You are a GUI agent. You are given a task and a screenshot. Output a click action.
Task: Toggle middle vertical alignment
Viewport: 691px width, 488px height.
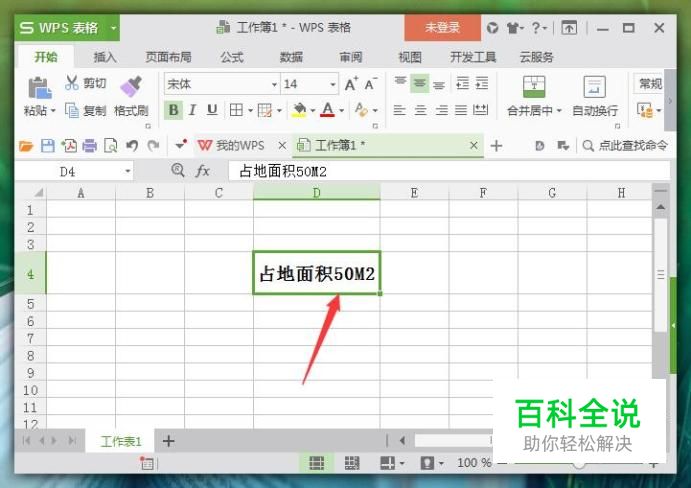[420, 83]
